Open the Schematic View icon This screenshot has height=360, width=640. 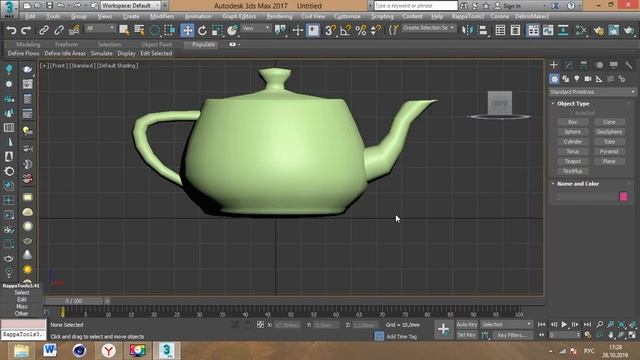pos(563,30)
